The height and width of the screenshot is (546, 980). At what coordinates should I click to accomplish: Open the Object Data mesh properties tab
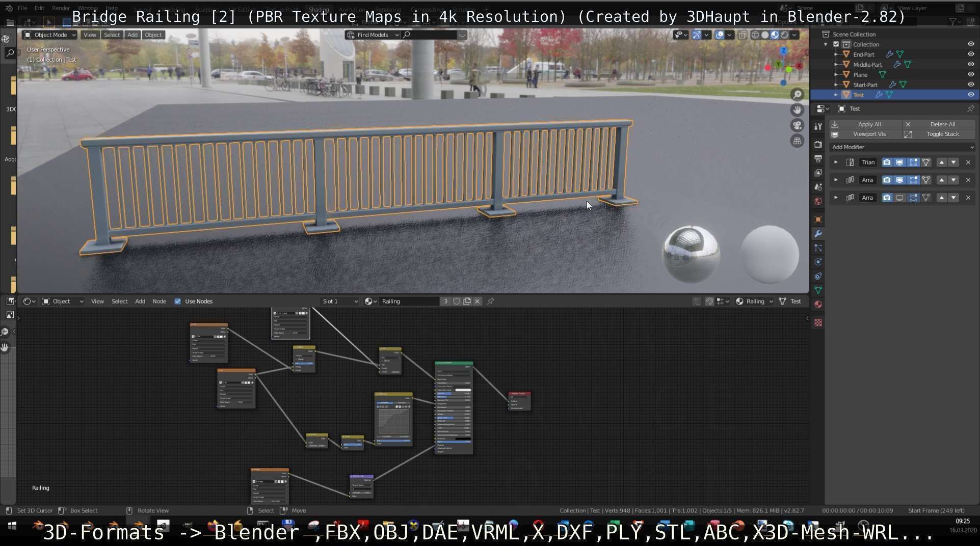818,290
